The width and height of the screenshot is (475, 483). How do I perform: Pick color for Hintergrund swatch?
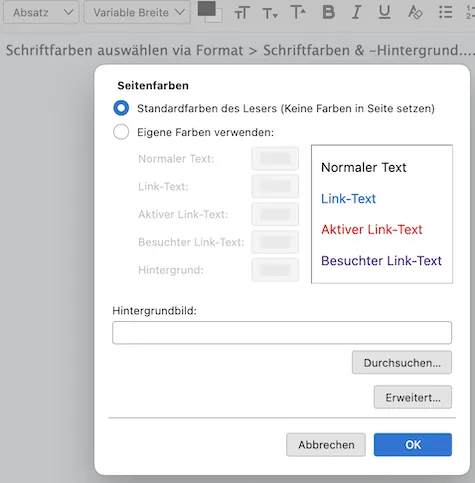(x=275, y=270)
